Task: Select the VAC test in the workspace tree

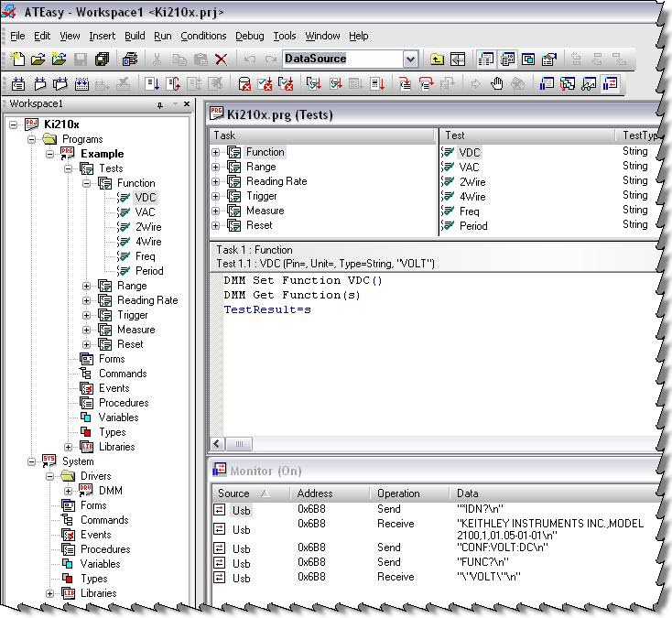Action: 145,212
